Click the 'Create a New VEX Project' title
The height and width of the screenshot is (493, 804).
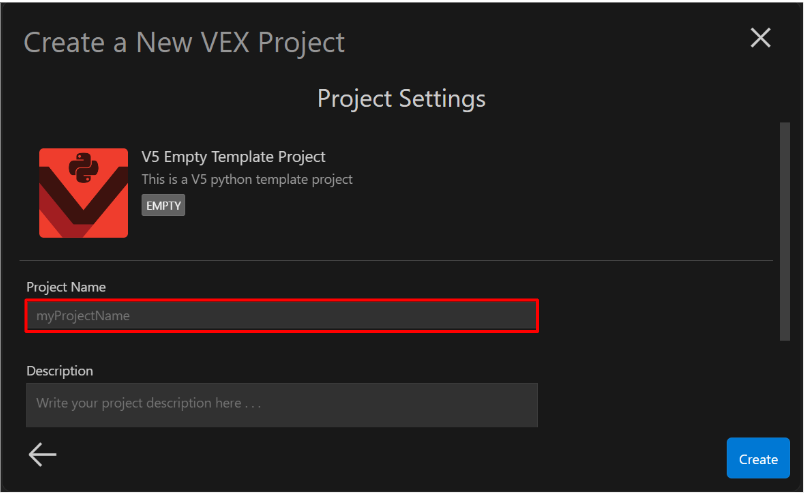point(184,42)
